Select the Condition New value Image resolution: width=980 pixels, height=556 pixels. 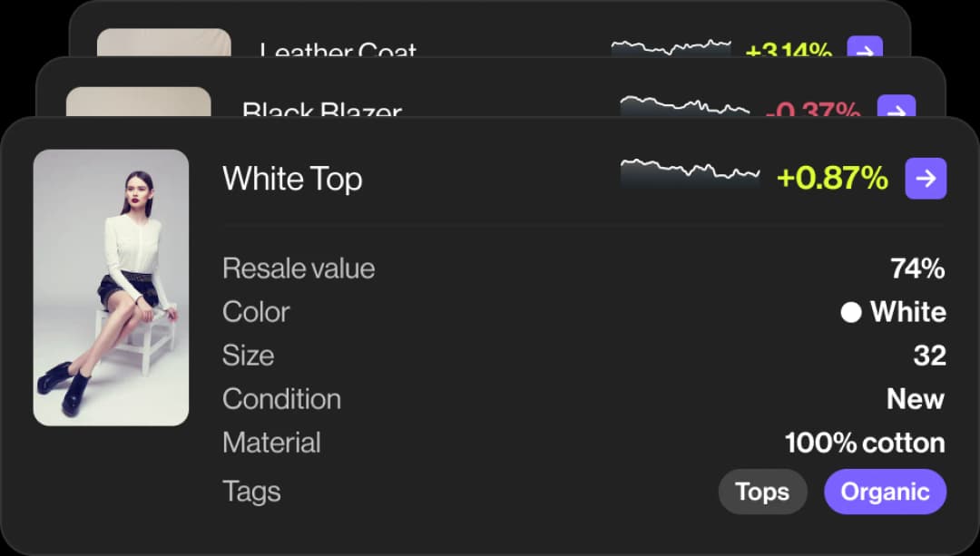coord(916,398)
